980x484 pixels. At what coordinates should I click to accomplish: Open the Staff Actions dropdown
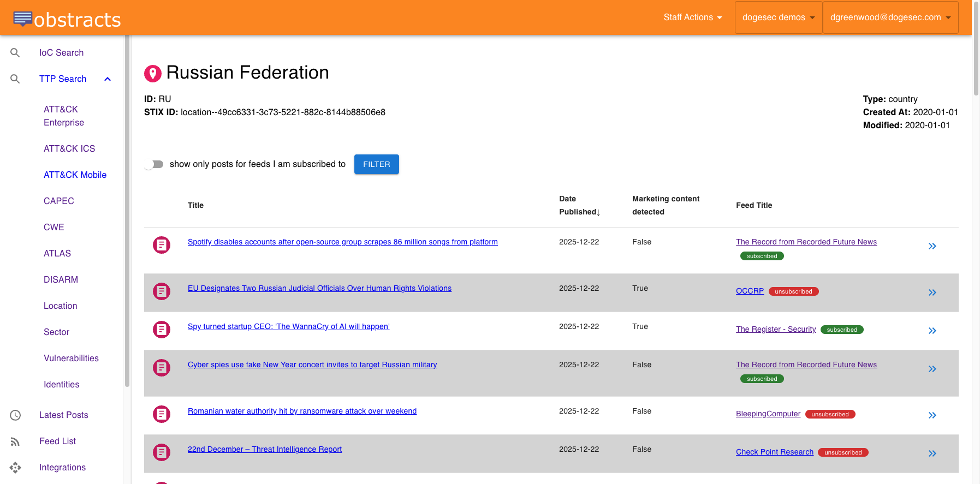[x=692, y=17]
